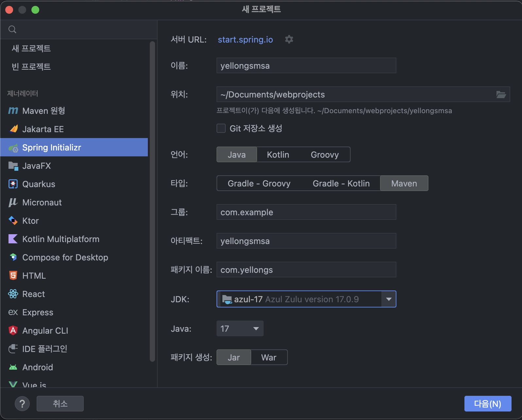Screen dimensions: 522x420
Task: Browse for location with folder icon
Action: (x=501, y=95)
